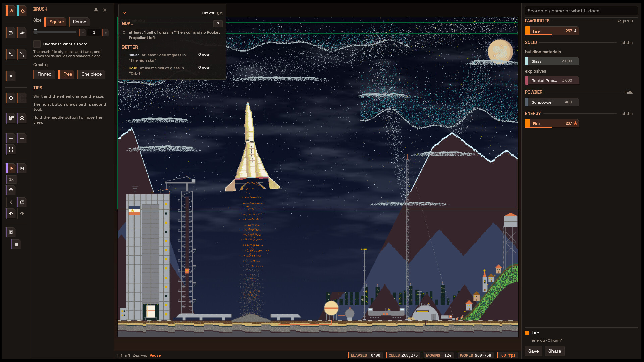Click the Save button
The image size is (644, 362).
point(533,351)
